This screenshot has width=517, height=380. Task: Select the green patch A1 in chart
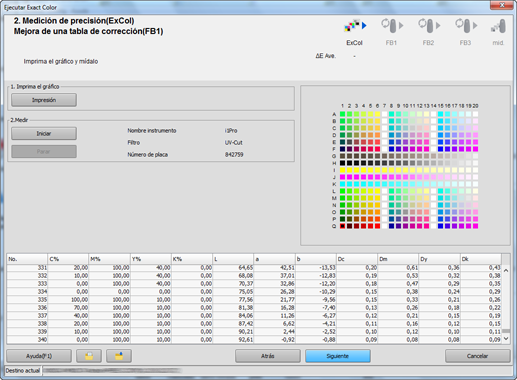[x=342, y=114]
